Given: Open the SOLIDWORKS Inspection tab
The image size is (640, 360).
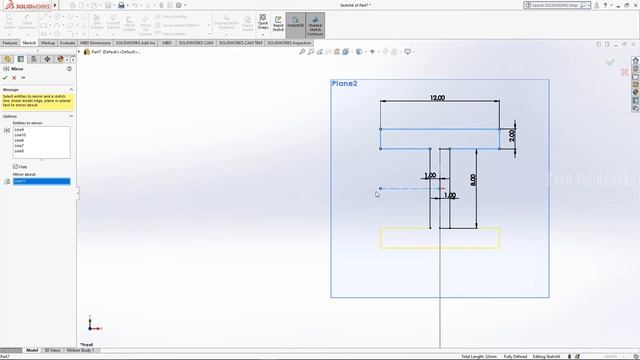Looking at the screenshot, I should (289, 43).
